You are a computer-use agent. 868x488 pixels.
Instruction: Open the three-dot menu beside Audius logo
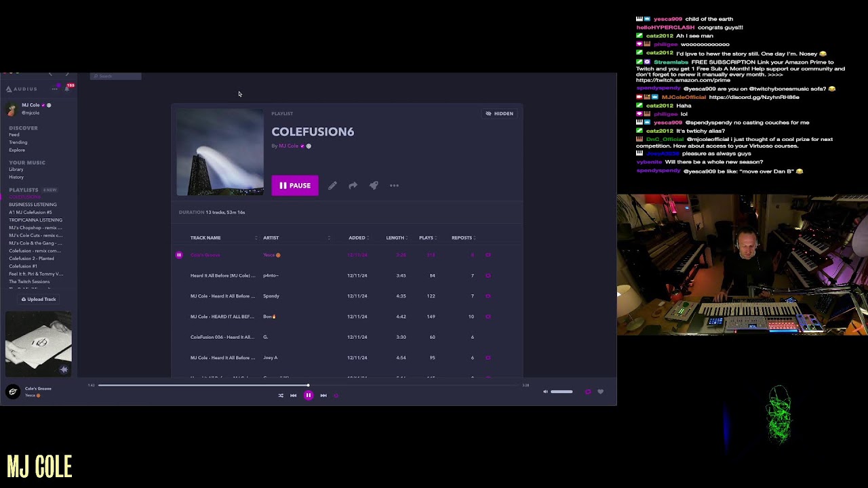coord(54,89)
